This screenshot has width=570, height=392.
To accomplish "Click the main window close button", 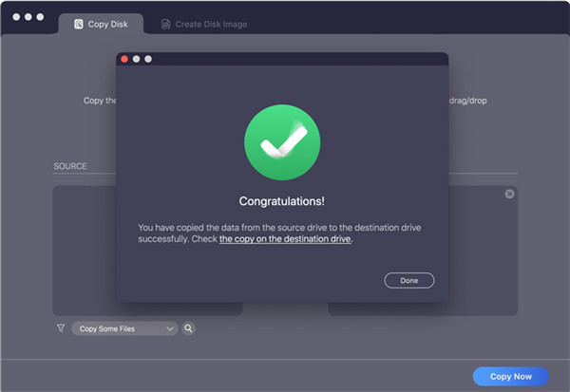I will click(14, 17).
